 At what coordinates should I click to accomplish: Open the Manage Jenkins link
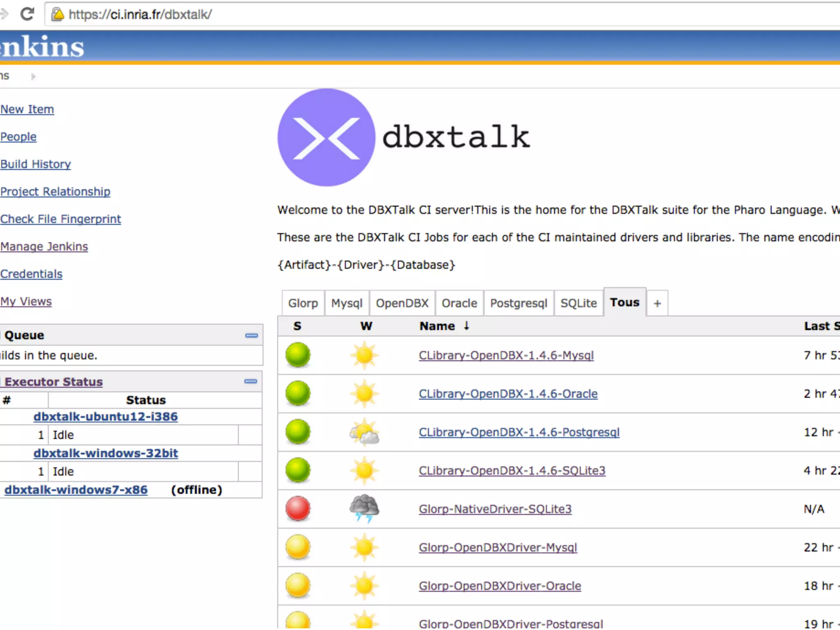(44, 247)
